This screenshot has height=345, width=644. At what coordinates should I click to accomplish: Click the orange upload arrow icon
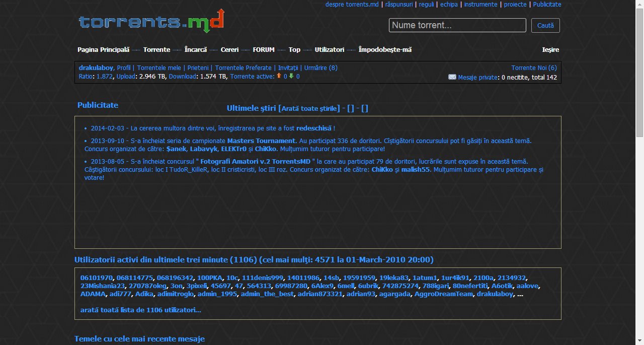click(x=279, y=76)
